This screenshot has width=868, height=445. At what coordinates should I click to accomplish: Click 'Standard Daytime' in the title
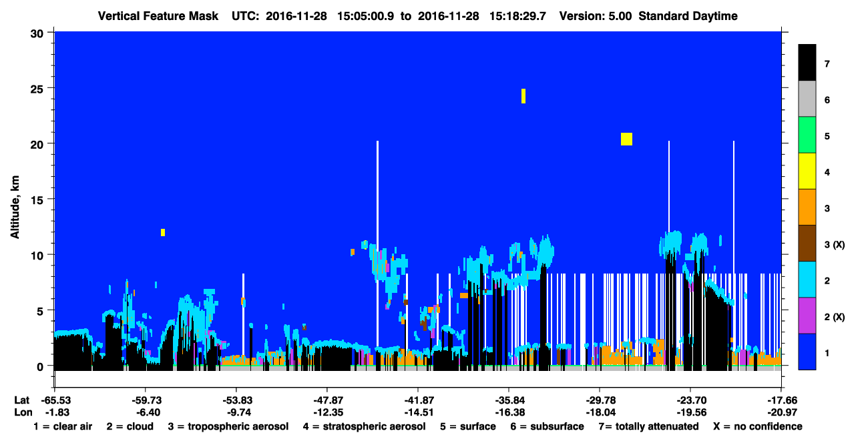point(688,16)
